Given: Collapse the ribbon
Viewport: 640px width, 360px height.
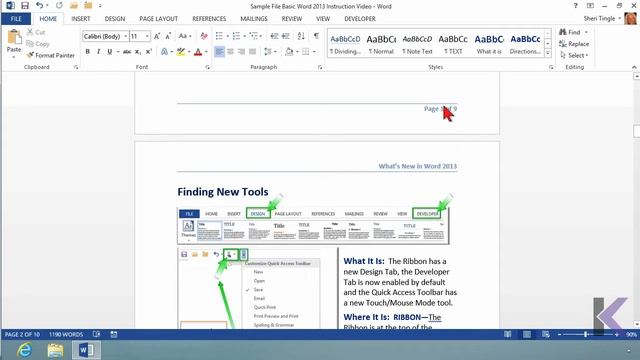Looking at the screenshot, I should pyautogui.click(x=634, y=67).
